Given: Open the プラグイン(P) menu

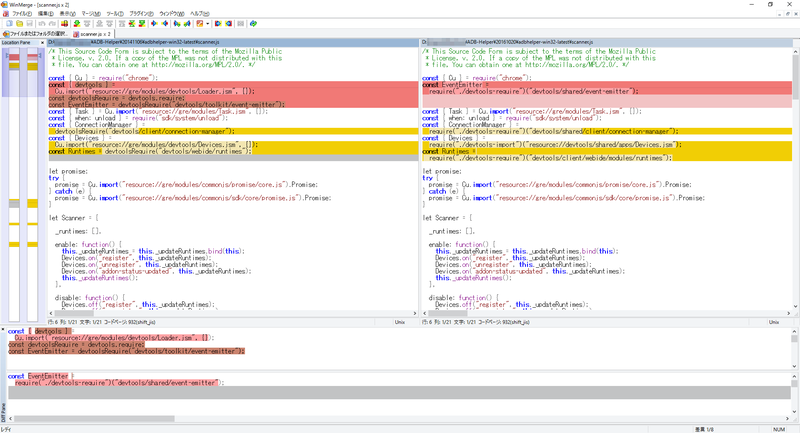Looking at the screenshot, I should 141,14.
